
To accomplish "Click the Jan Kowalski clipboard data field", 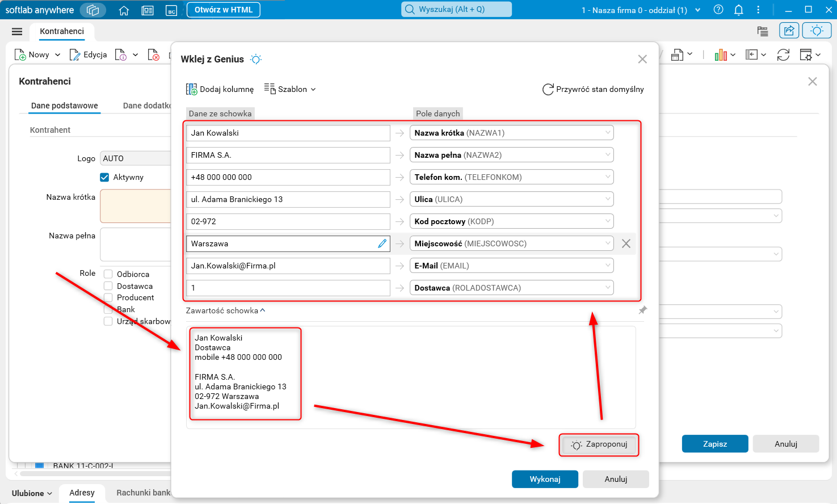I will (x=288, y=133).
